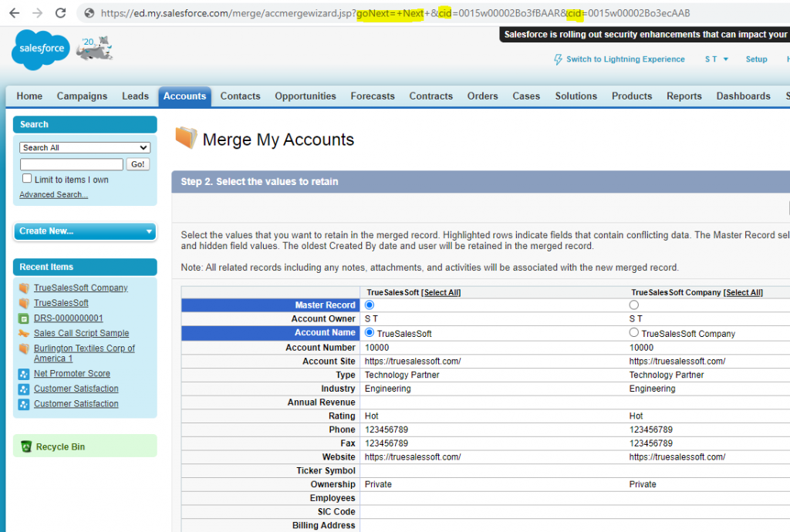Click the blue icon beside Net Promoter Score

24,374
